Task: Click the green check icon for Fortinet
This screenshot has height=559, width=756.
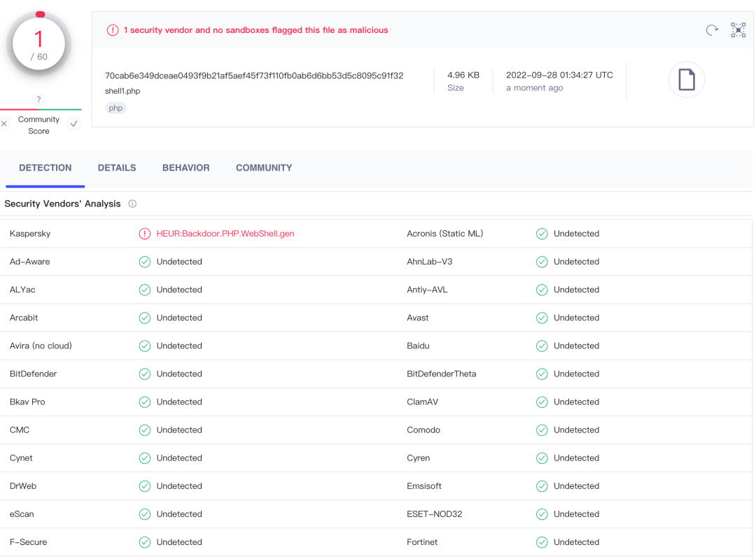Action: [x=542, y=542]
